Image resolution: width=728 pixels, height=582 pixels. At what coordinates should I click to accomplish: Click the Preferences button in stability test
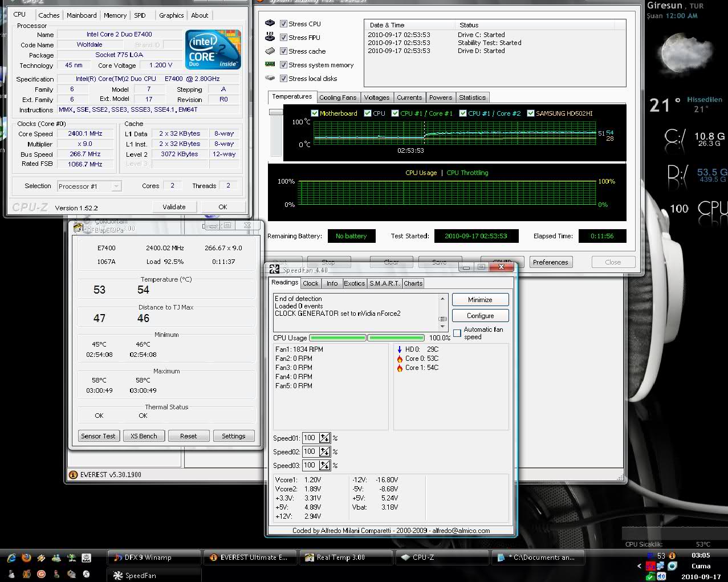point(550,262)
